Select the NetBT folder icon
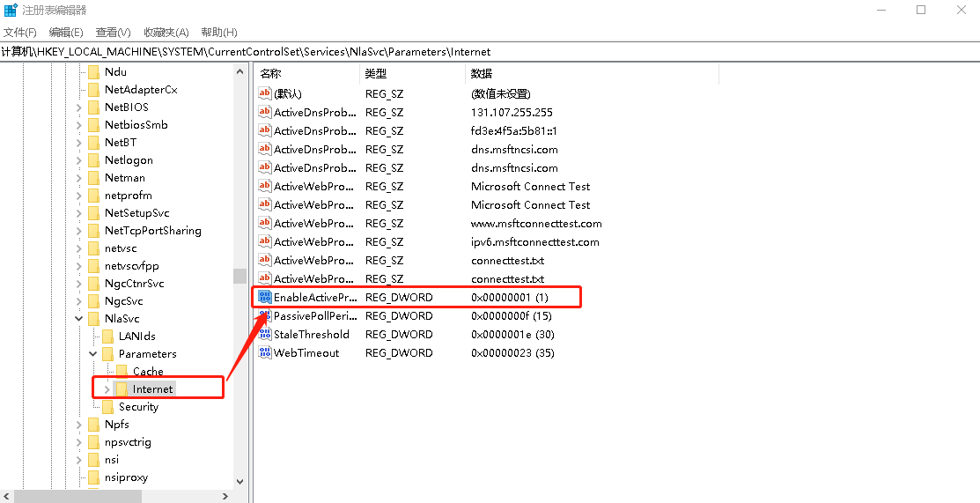 pos(93,142)
